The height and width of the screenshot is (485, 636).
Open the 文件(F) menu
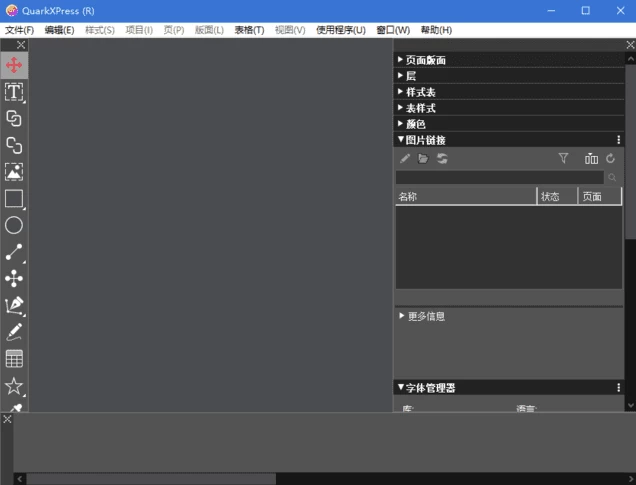19,30
